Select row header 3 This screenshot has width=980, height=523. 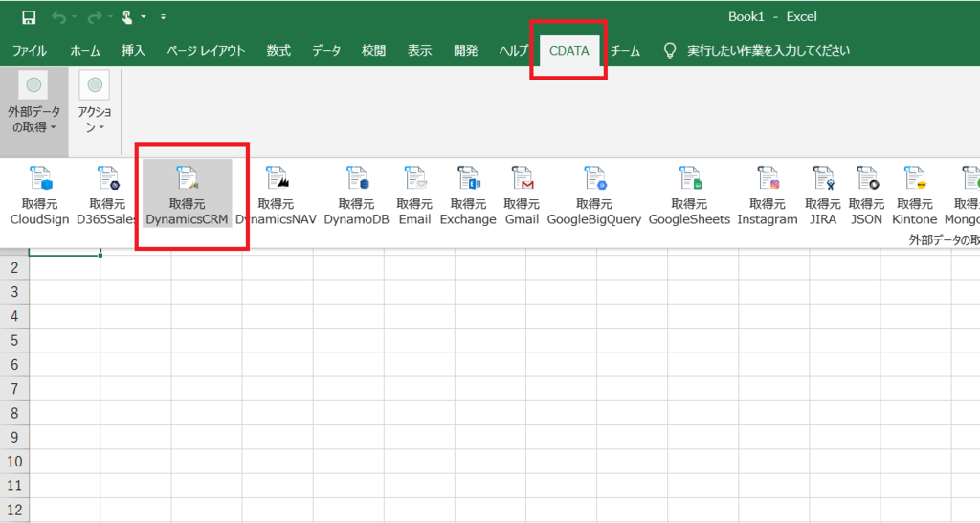coord(14,292)
